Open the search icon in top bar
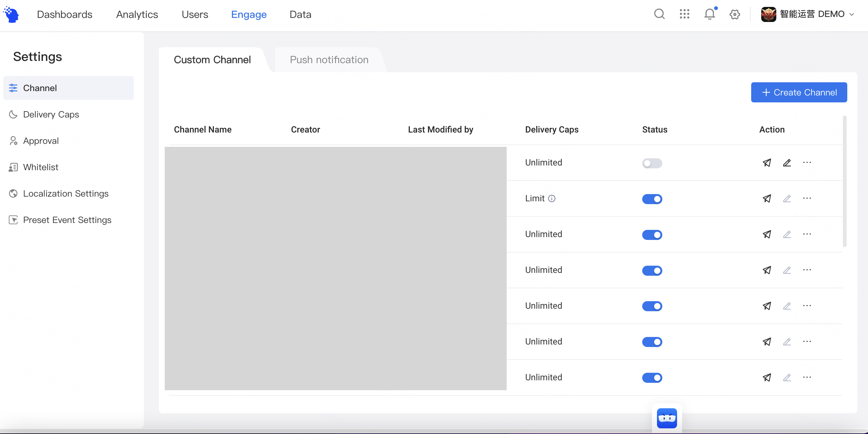 coord(659,14)
